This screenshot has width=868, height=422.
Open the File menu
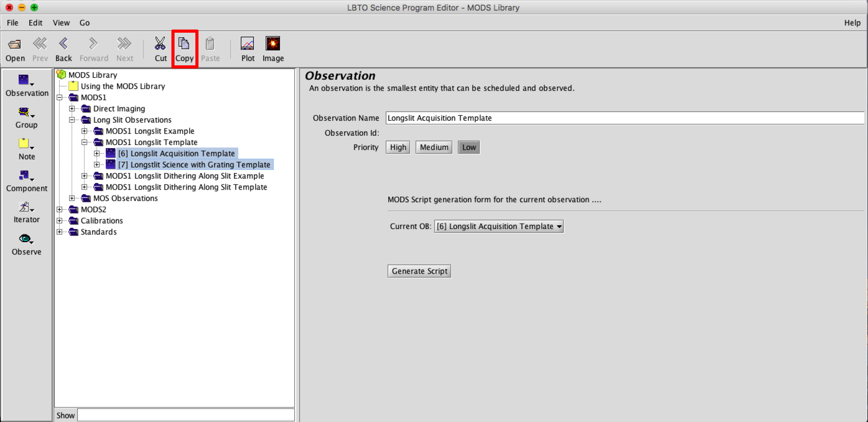(13, 23)
